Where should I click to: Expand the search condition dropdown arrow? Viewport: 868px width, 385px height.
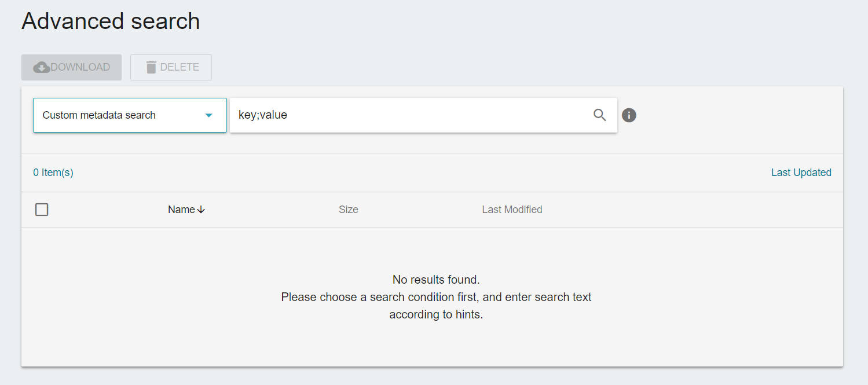209,115
